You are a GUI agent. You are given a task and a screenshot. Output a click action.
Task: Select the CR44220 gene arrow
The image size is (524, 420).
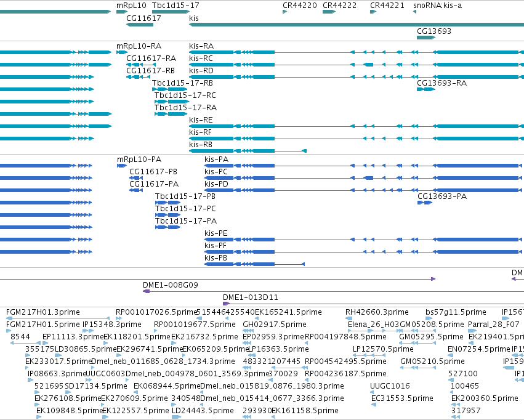click(284, 12)
